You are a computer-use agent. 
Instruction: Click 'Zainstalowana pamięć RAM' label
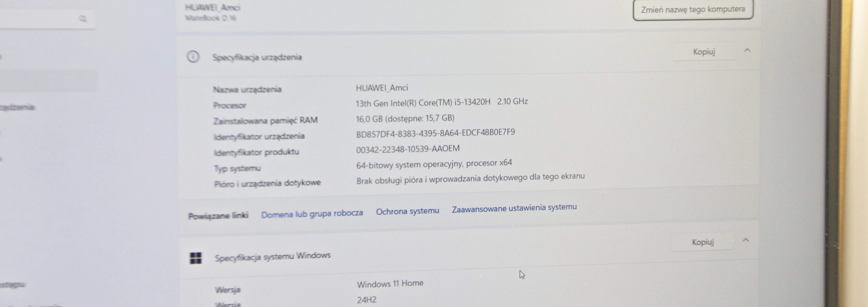click(x=265, y=120)
